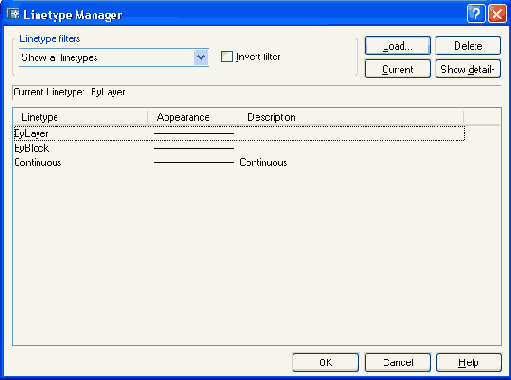This screenshot has height=380, width=511.
Task: Confirm with the OK button
Action: pos(326,362)
